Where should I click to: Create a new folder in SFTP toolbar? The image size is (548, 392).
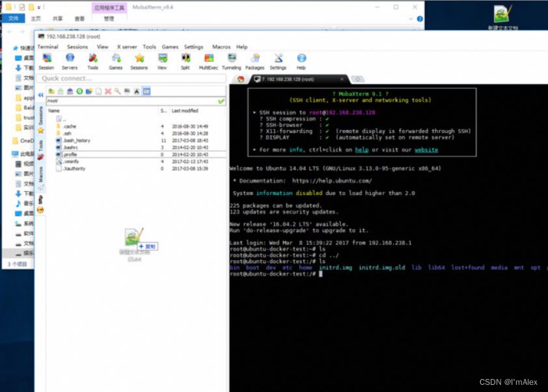pyautogui.click(x=89, y=92)
